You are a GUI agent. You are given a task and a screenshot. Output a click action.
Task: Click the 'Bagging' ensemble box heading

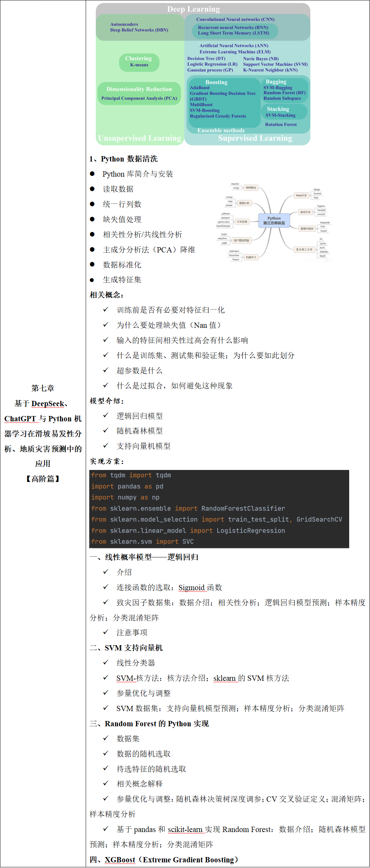click(276, 81)
